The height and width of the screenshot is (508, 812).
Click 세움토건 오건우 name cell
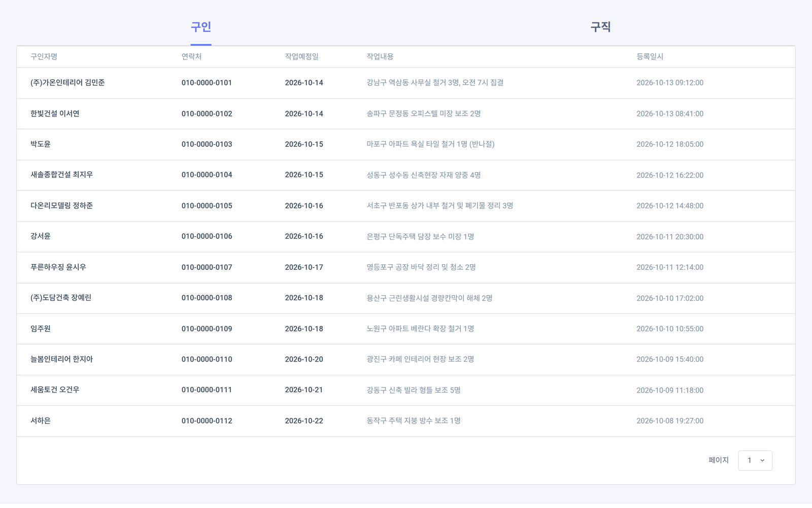[x=55, y=390]
